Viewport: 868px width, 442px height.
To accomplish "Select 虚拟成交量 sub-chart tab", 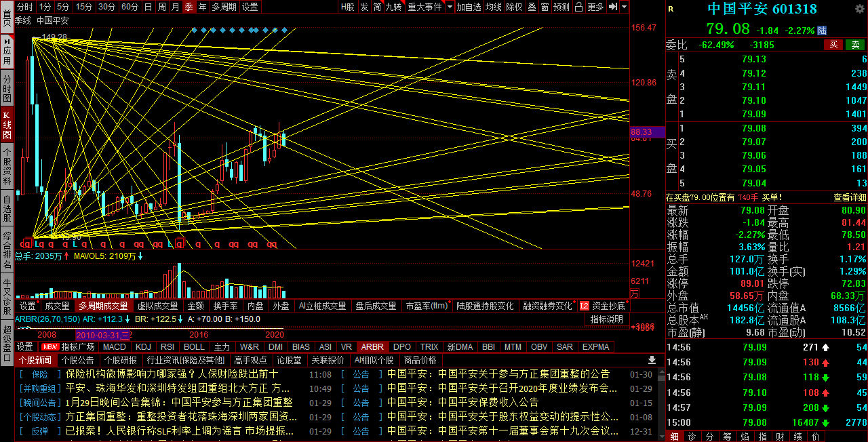I will [x=157, y=306].
